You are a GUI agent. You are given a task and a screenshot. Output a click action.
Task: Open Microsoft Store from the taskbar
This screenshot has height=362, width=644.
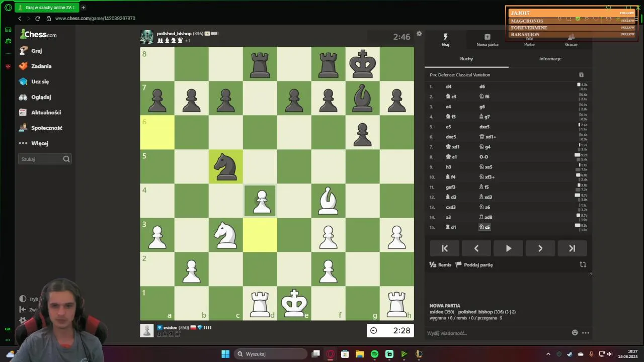pyautogui.click(x=345, y=354)
